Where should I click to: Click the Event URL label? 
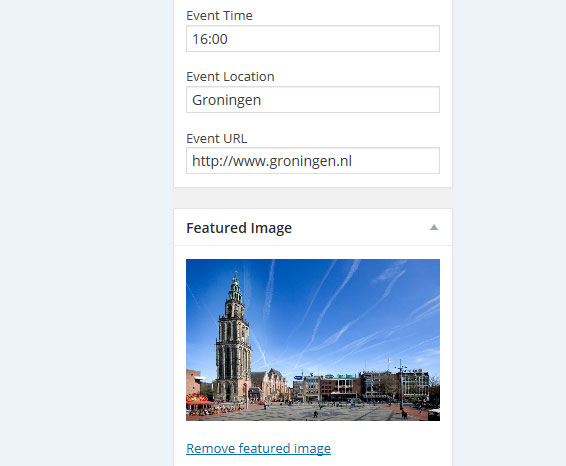click(x=217, y=138)
